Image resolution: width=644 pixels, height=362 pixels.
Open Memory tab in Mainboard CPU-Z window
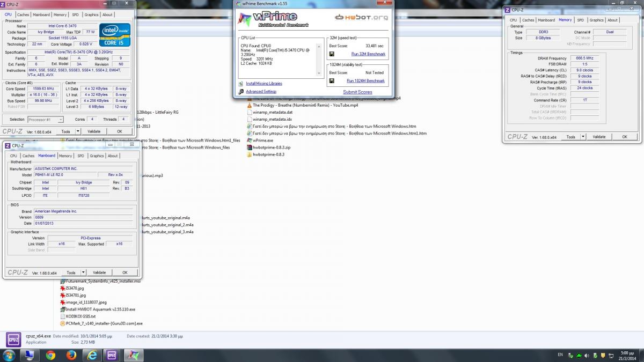65,156
